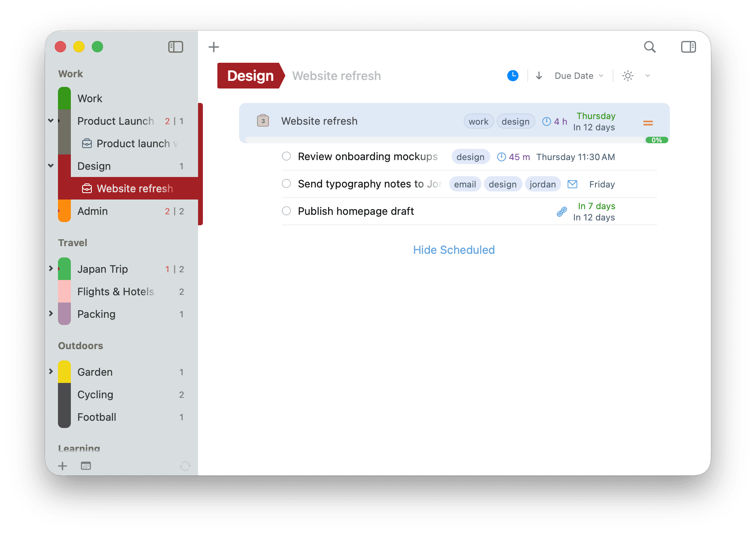The height and width of the screenshot is (535, 756).
Task: Reverse sort order with the down arrow
Action: [x=539, y=76]
